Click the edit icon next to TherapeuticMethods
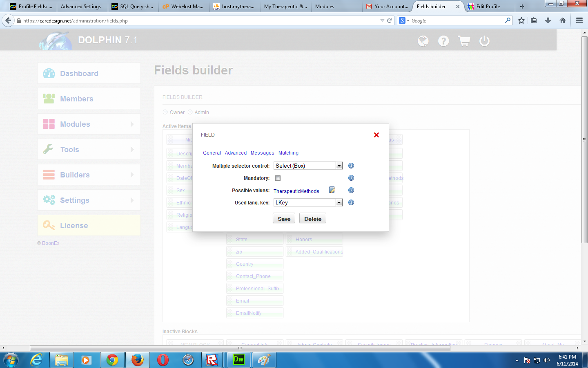Viewport: 588px width, 368px height. (332, 190)
